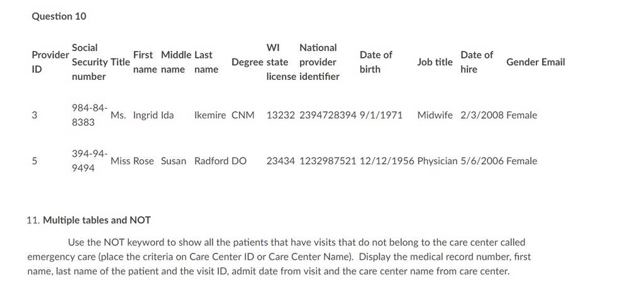The image size is (644, 300).
Task: Click the Job title column header
Action: point(435,62)
